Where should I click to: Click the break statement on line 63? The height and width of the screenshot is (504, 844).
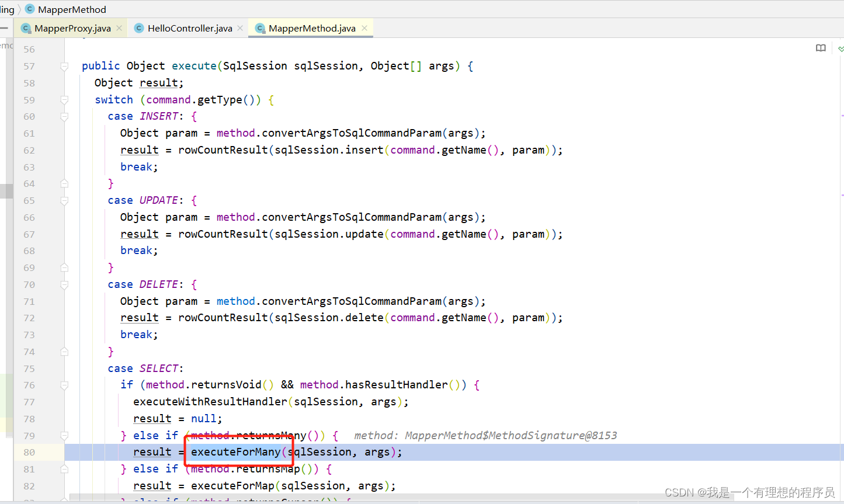tap(139, 167)
